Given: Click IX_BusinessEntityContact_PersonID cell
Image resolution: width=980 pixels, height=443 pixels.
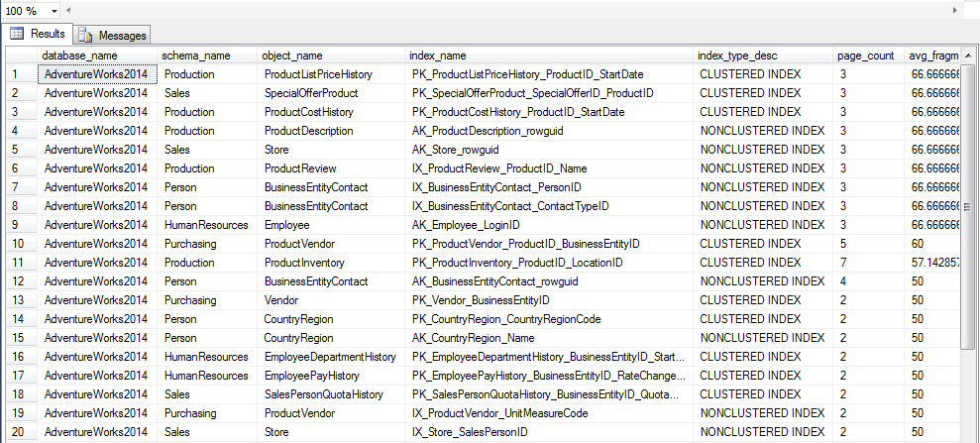Looking at the screenshot, I should click(x=549, y=187).
